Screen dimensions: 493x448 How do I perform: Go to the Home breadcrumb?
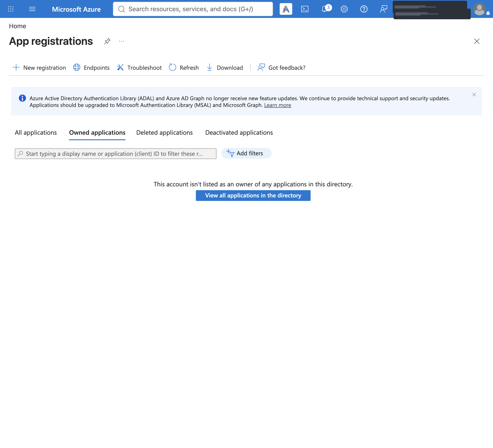coord(17,26)
